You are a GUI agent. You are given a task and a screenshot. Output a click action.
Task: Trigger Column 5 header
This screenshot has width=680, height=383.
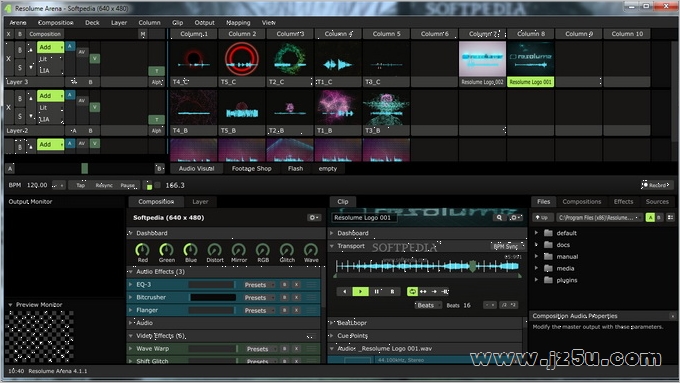click(x=386, y=34)
